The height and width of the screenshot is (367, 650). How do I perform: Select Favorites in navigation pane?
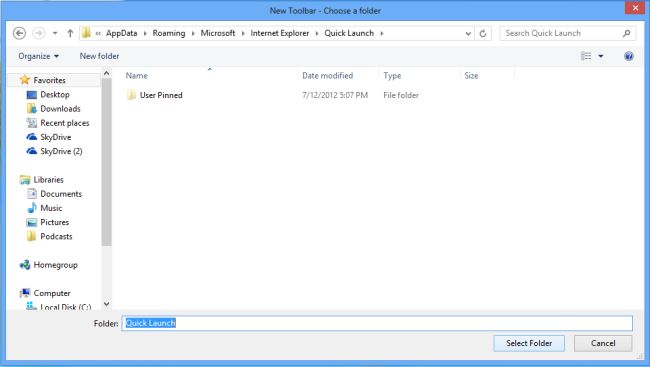pyautogui.click(x=49, y=80)
